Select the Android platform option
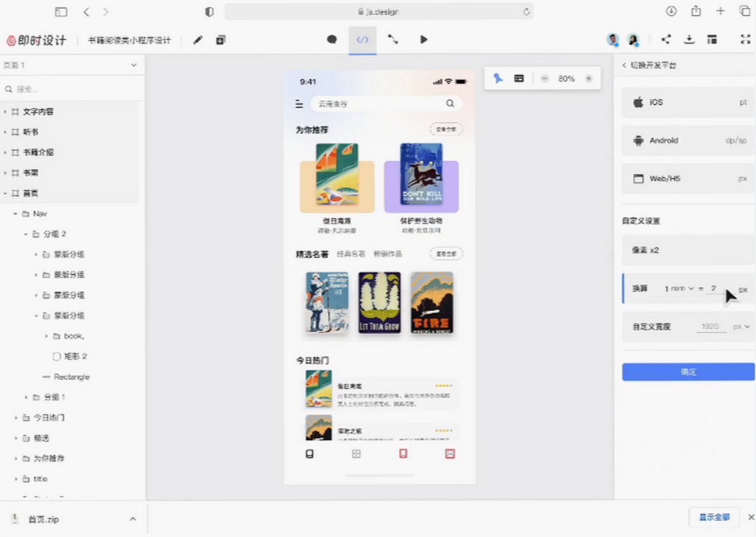Image resolution: width=756 pixels, height=537 pixels. coord(688,140)
